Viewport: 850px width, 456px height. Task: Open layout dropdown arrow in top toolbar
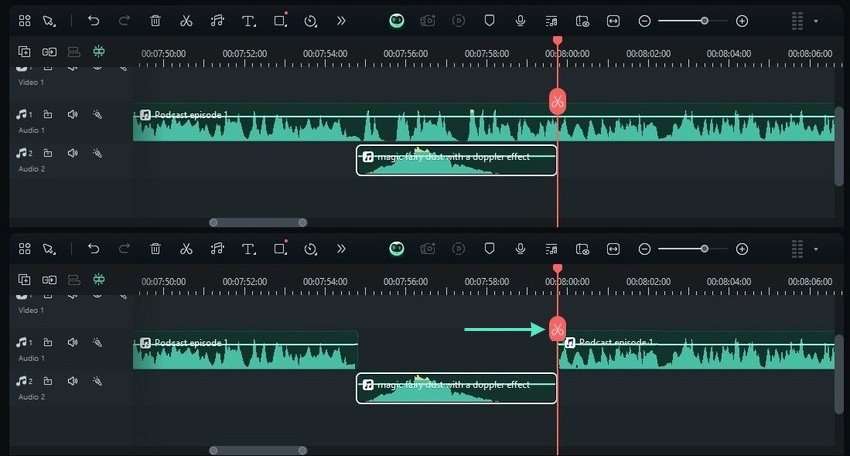tap(816, 21)
